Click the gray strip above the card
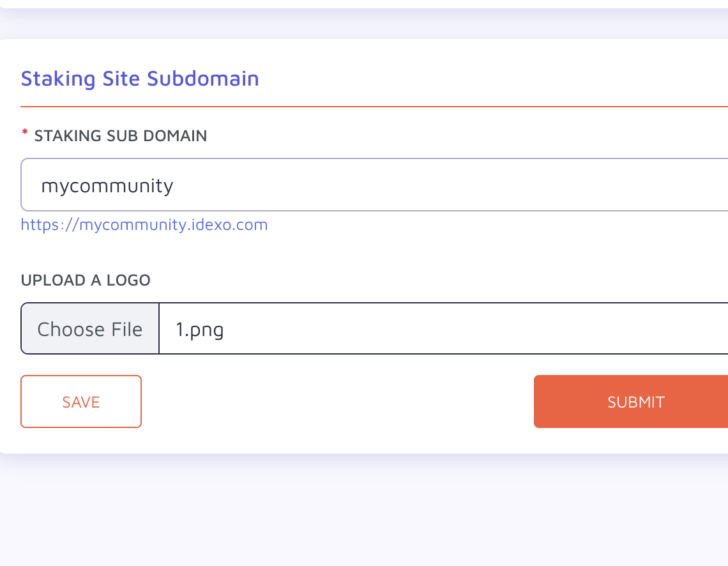Viewport: 728px width, 566px height. pyautogui.click(x=364, y=23)
